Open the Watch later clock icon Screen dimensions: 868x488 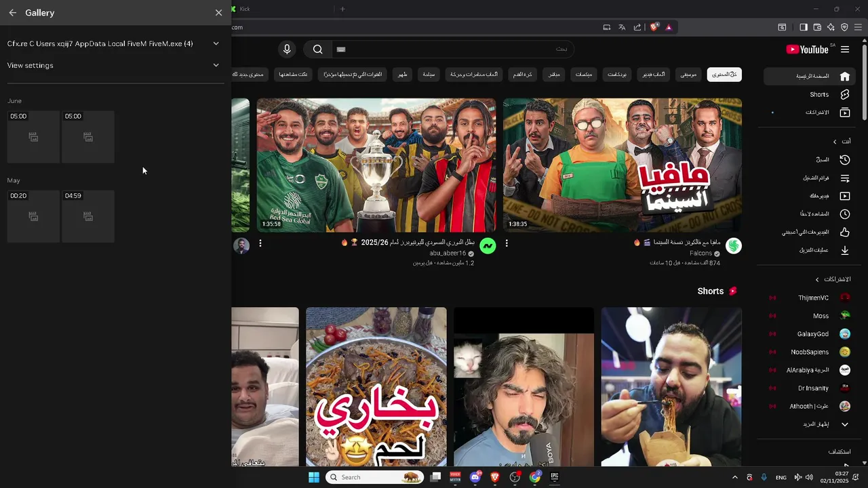coord(844,214)
